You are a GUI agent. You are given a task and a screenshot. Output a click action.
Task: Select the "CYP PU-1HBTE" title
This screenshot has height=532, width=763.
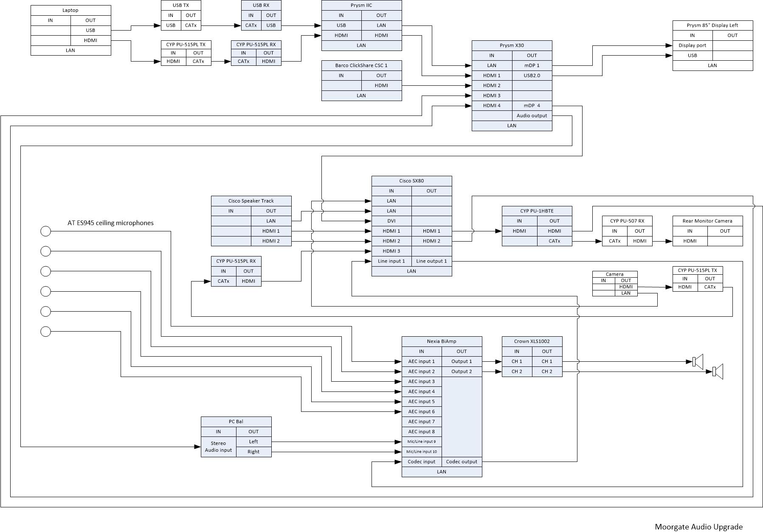(537, 211)
